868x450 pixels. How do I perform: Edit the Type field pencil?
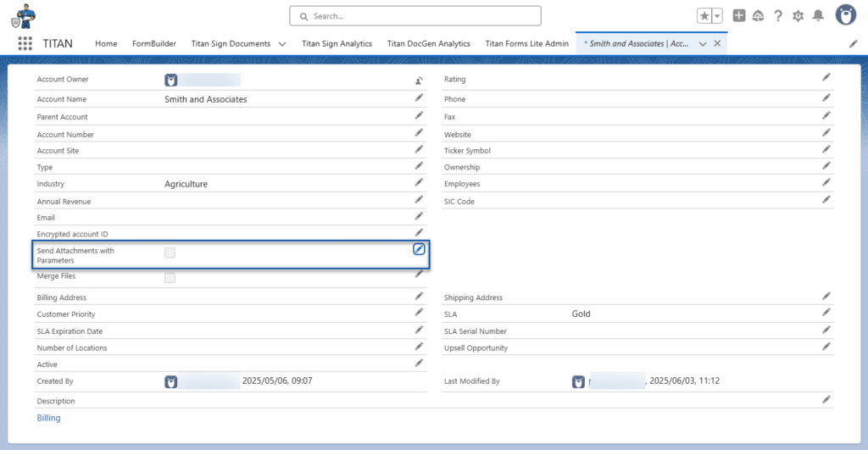[x=419, y=166]
